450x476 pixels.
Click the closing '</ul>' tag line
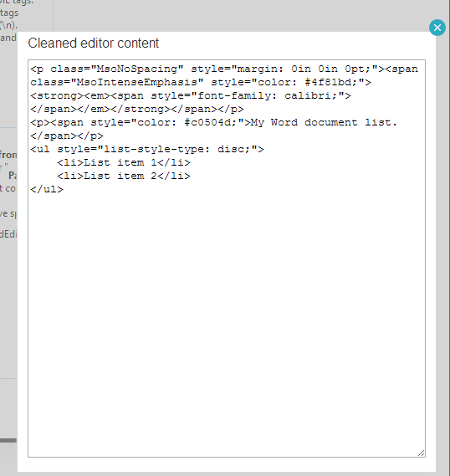47,189
